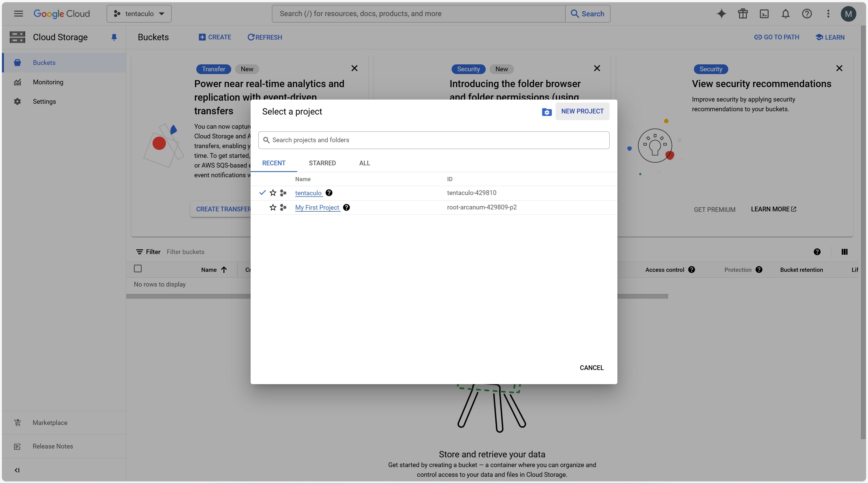Click project ID root-arcanum-429809-p2
The height and width of the screenshot is (484, 868).
482,207
